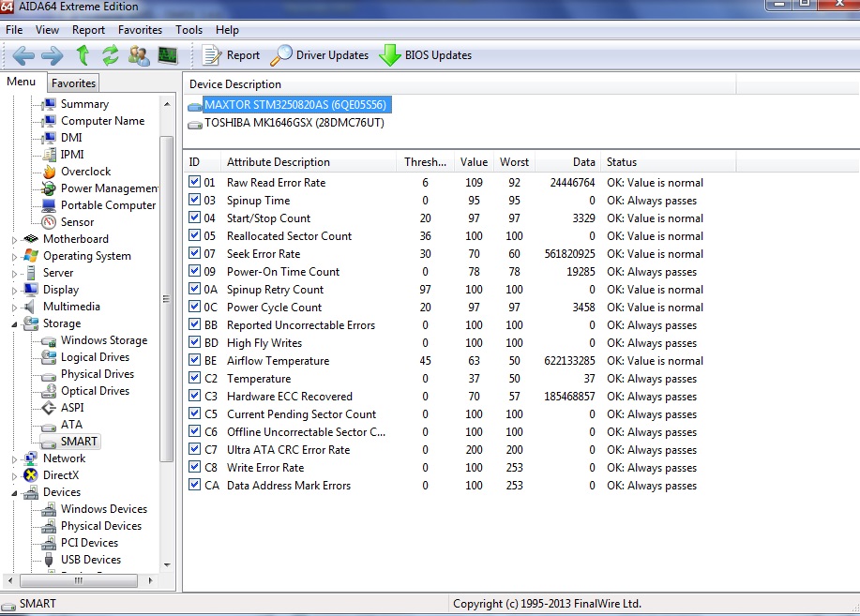
Task: Switch to the Favorites sidebar tab
Action: pyautogui.click(x=73, y=83)
